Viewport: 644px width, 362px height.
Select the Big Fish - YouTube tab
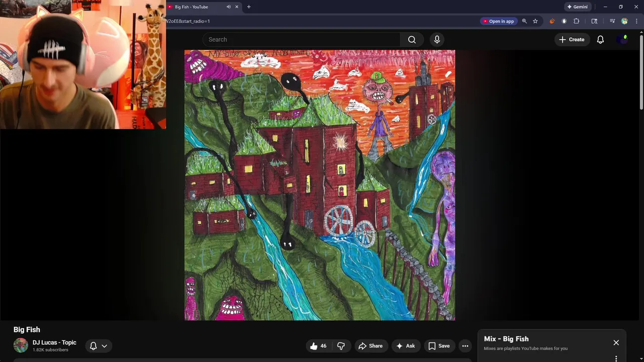(x=204, y=7)
